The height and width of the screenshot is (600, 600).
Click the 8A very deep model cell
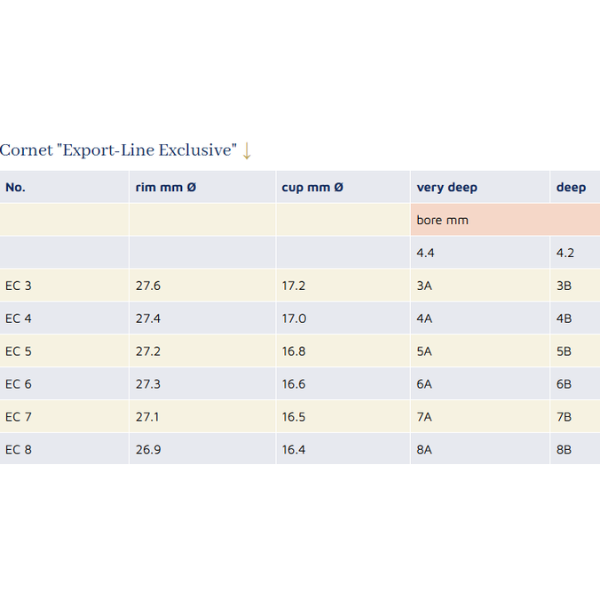[x=425, y=450]
